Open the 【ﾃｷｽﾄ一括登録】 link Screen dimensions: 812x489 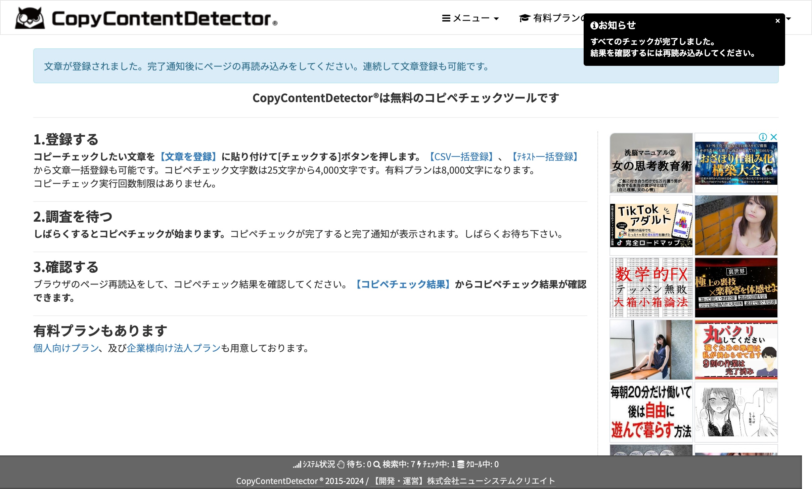pyautogui.click(x=544, y=156)
